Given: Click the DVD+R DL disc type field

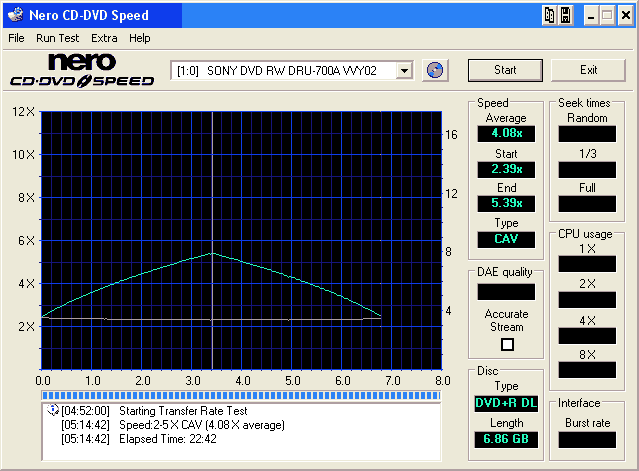Looking at the screenshot, I should [x=506, y=403].
